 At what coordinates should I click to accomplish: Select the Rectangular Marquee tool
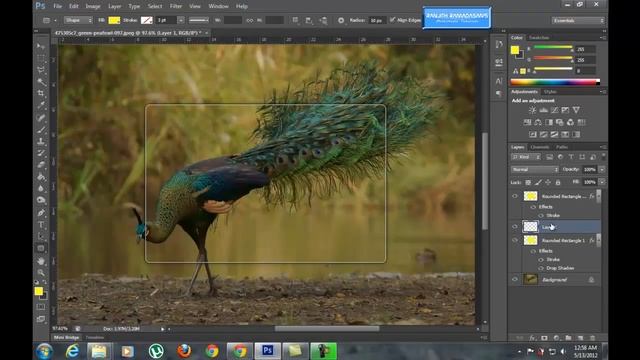(41, 58)
